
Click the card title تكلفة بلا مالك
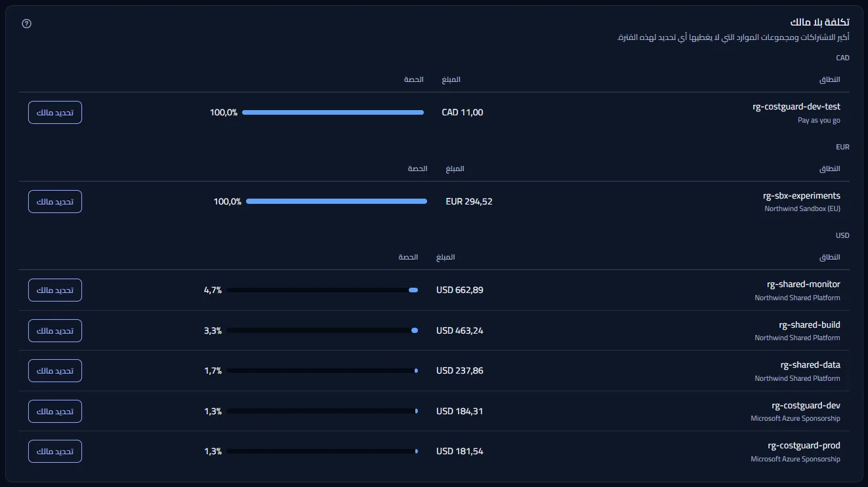(820, 23)
